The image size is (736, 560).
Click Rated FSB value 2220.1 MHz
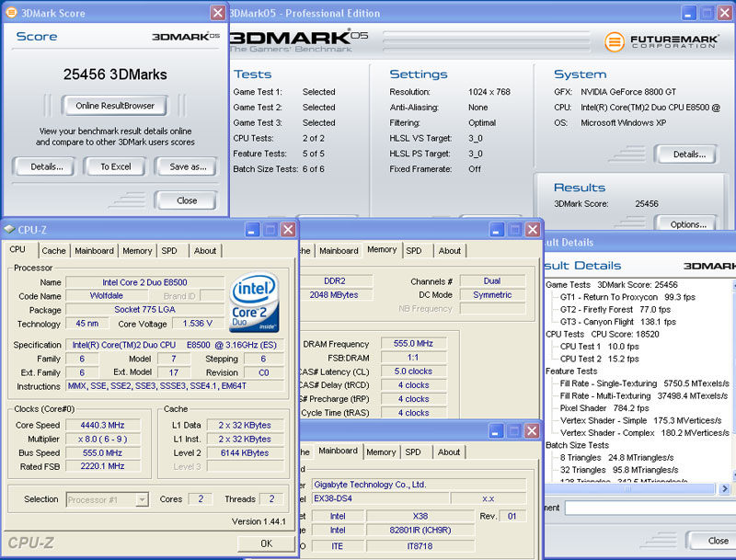103,465
